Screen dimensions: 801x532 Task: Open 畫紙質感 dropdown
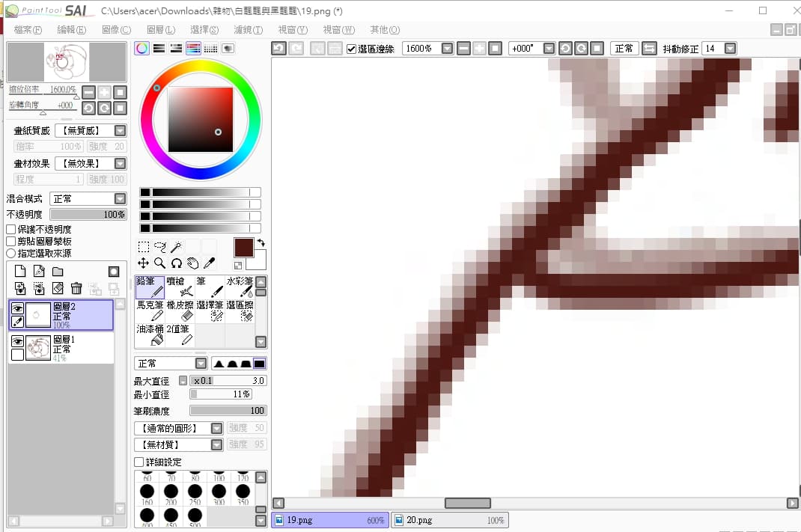coord(120,131)
